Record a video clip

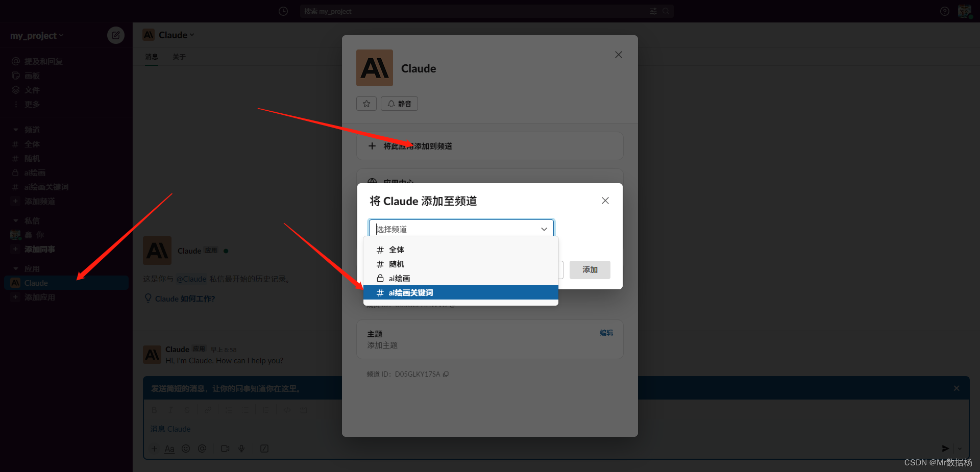point(225,449)
